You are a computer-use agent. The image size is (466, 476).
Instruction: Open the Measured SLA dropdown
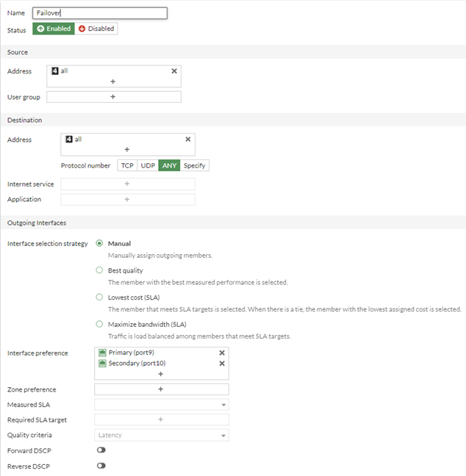(161, 405)
